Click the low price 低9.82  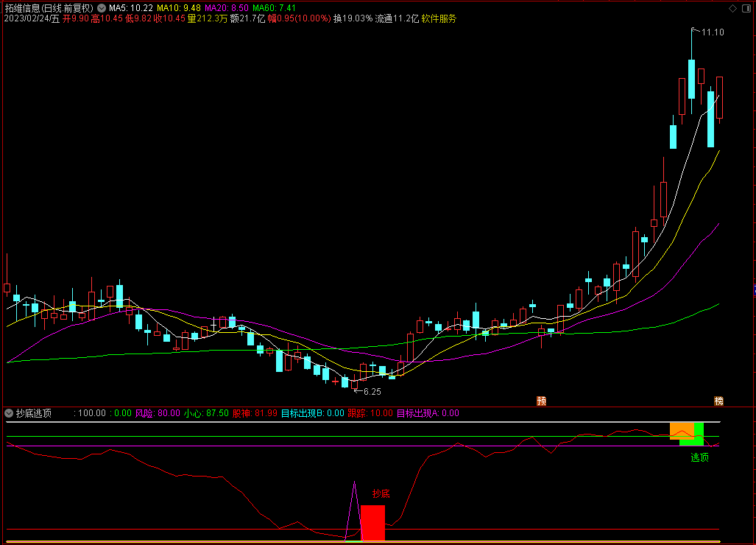[138, 19]
